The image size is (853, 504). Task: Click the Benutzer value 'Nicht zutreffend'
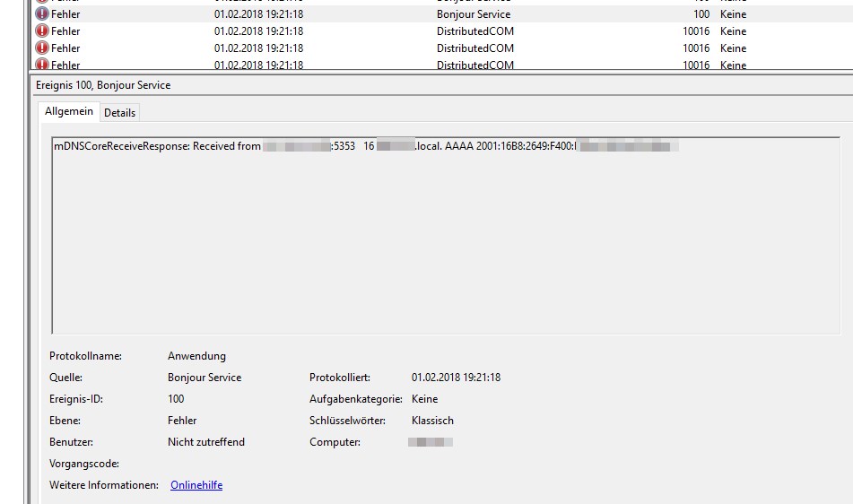pyautogui.click(x=206, y=442)
